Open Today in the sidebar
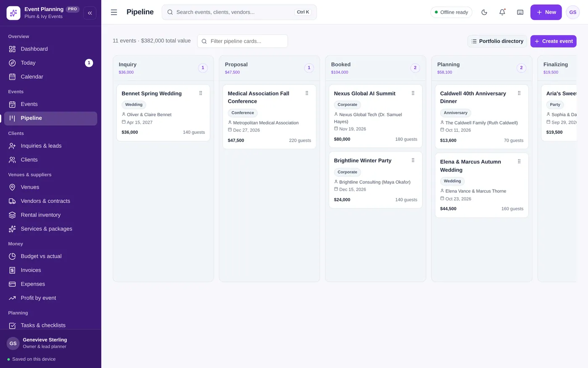 click(x=50, y=63)
